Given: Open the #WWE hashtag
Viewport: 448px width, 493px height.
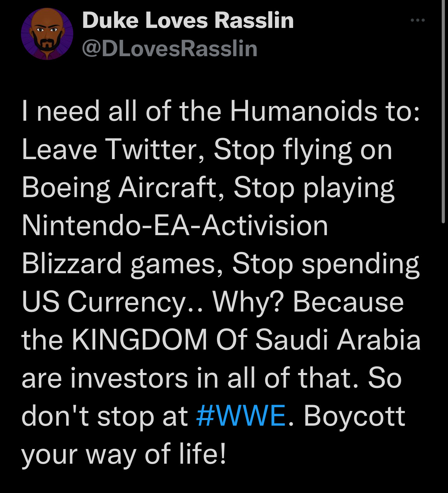Looking at the screenshot, I should point(241,416).
